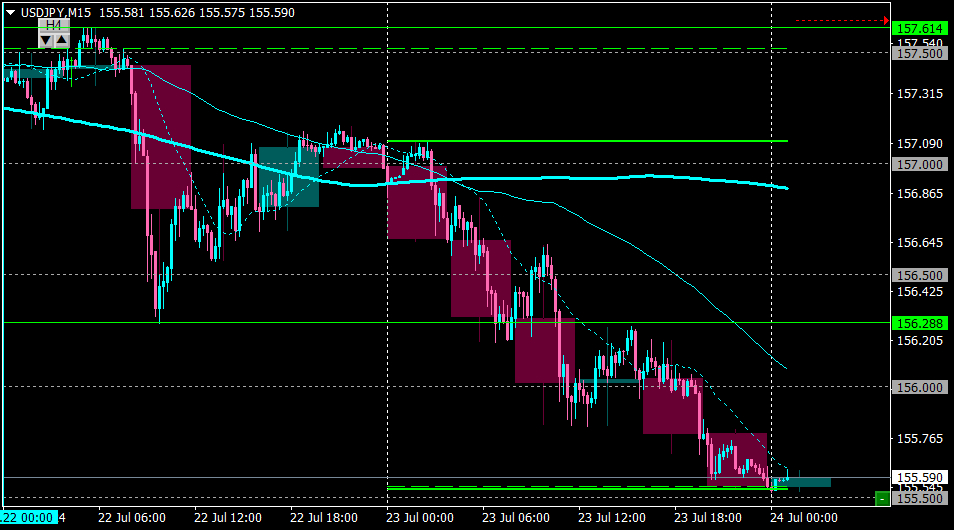Click the highlighted 22 00:00 date label
This screenshot has width=954, height=530.
click(x=29, y=517)
